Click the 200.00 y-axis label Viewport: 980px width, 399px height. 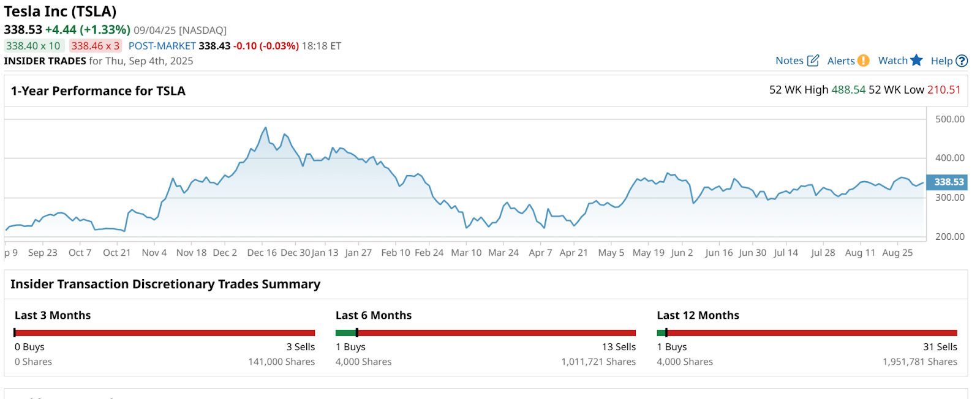click(950, 237)
